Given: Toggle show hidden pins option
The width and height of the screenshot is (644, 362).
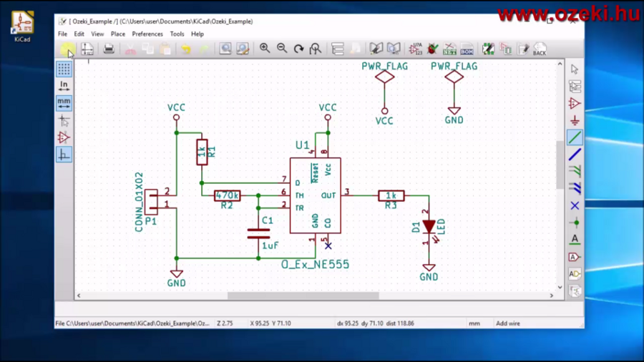Looking at the screenshot, I should pos(64,137).
